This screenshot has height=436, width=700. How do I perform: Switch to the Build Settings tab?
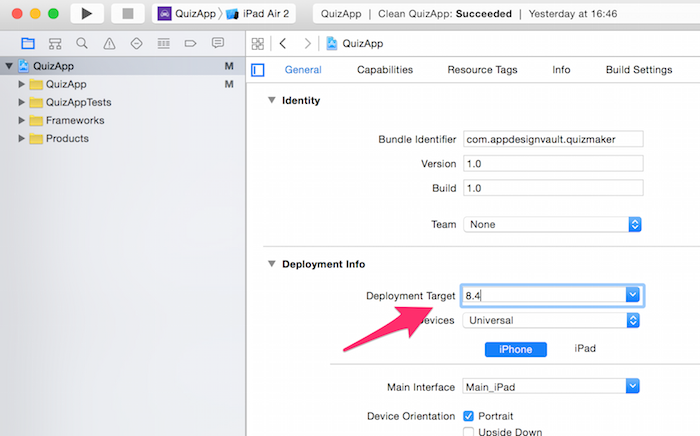coord(639,70)
